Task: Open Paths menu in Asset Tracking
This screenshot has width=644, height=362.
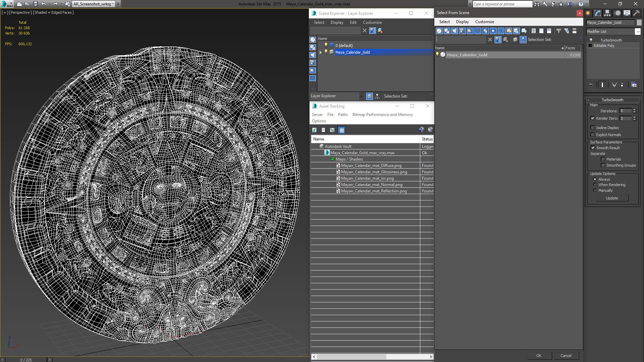Action: tap(343, 115)
